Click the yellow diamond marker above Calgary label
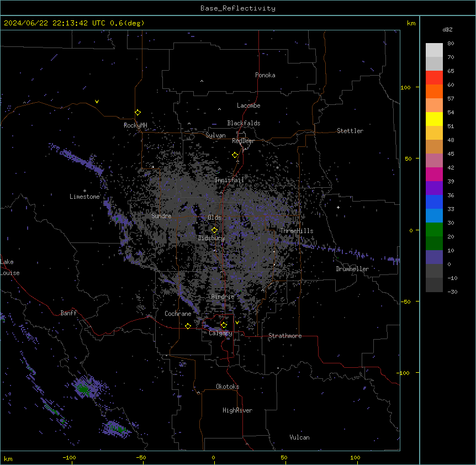 pos(224,325)
